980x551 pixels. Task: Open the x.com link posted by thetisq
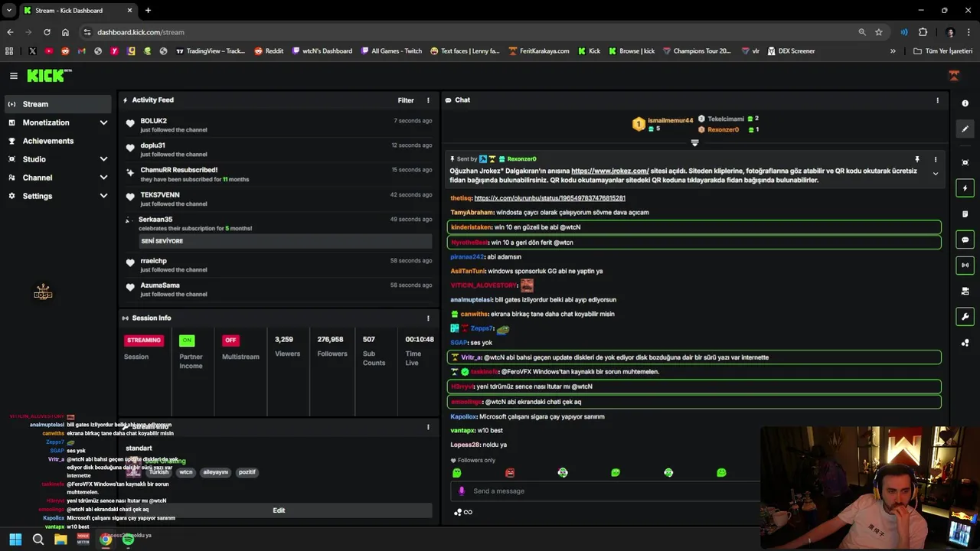coord(550,198)
